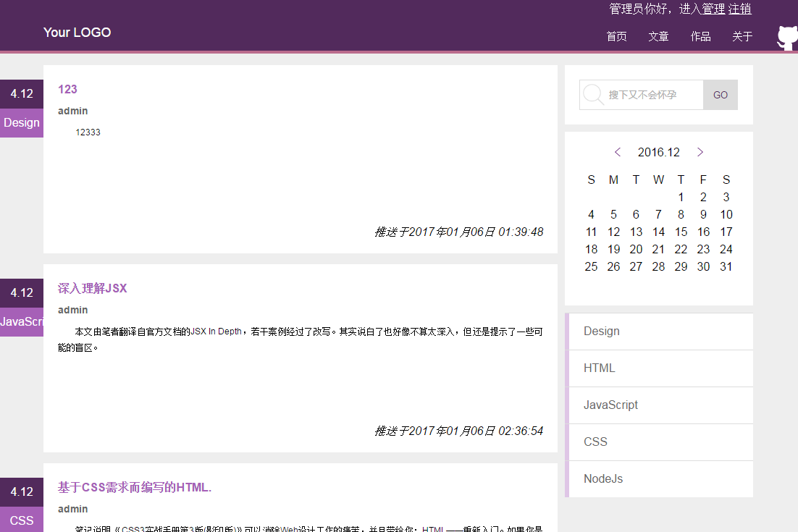Open the 关于 page
Viewport: 798px width, 532px height.
coord(742,36)
